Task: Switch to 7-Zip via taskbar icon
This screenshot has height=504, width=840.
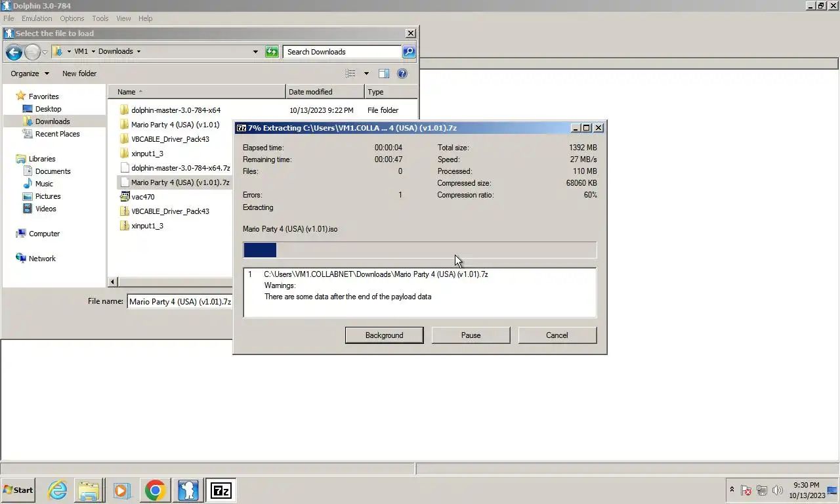Action: coord(220,490)
